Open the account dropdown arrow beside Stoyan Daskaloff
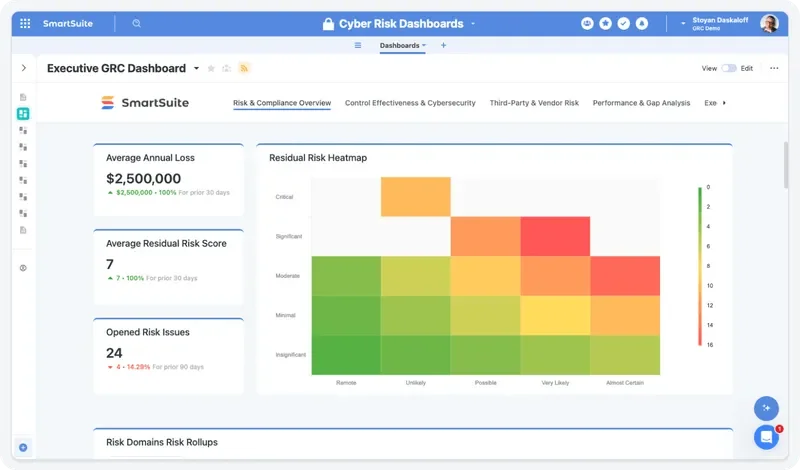The image size is (800, 470). (683, 23)
